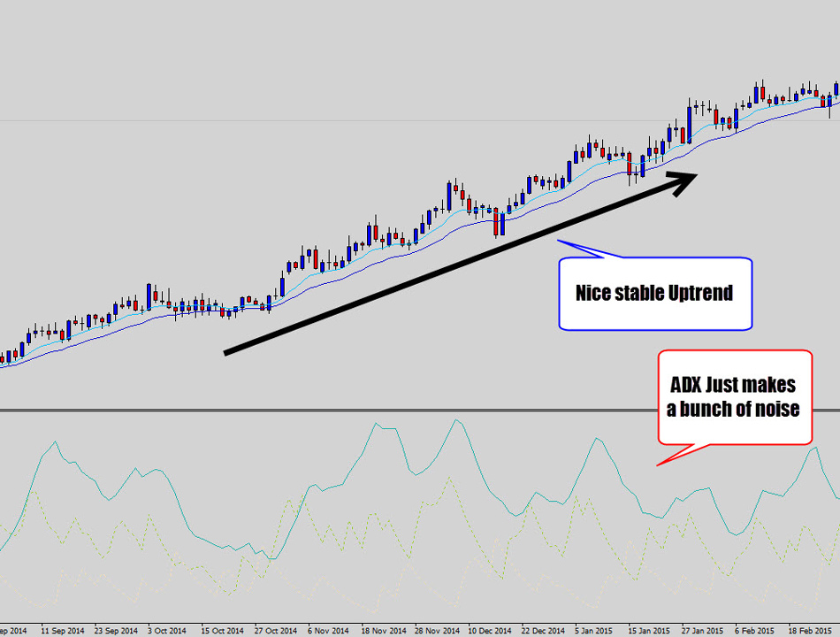
Task: Click the 5 Jan 2015 date label
Action: point(593,631)
